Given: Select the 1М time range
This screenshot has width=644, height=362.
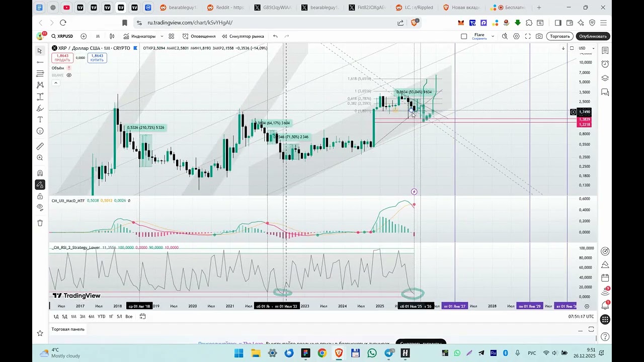Looking at the screenshot, I should pos(73,316).
